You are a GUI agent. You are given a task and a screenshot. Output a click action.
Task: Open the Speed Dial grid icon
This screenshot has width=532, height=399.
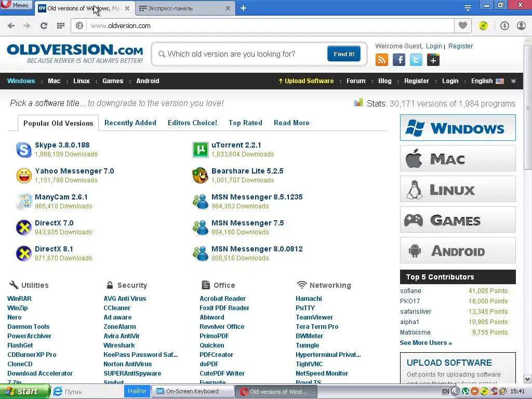point(61,26)
